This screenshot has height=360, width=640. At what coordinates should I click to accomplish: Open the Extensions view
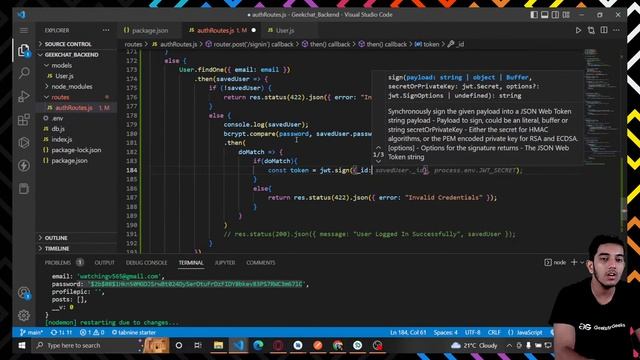(24, 120)
